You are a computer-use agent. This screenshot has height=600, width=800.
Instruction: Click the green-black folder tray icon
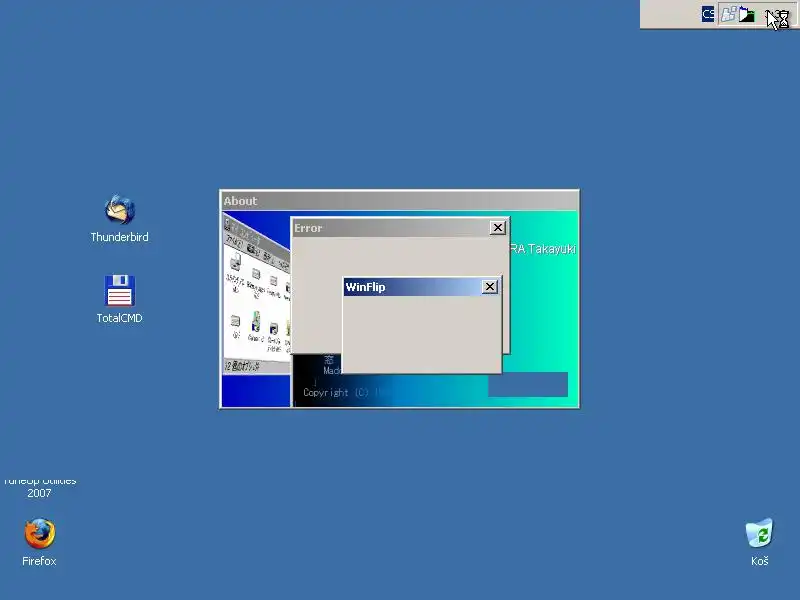[747, 14]
